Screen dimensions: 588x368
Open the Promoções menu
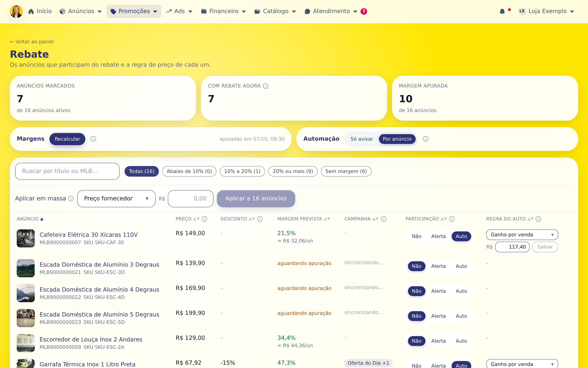134,11
